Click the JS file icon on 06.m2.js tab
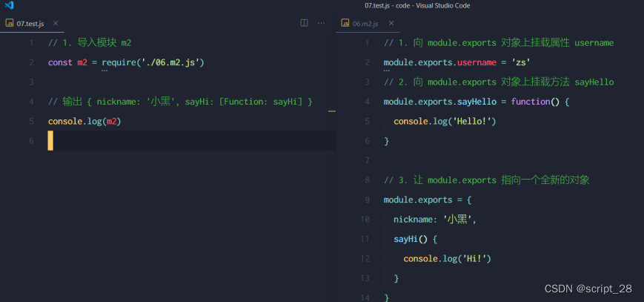This screenshot has height=302, width=644. (x=345, y=24)
